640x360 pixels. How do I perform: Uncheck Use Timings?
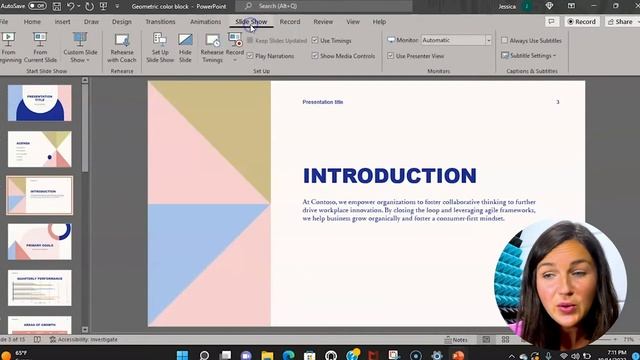(x=315, y=40)
